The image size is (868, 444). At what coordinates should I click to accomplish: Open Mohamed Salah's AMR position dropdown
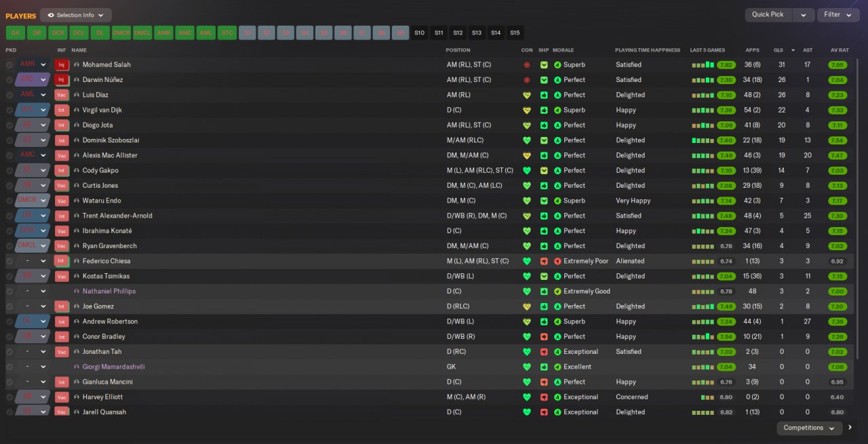pyautogui.click(x=34, y=65)
